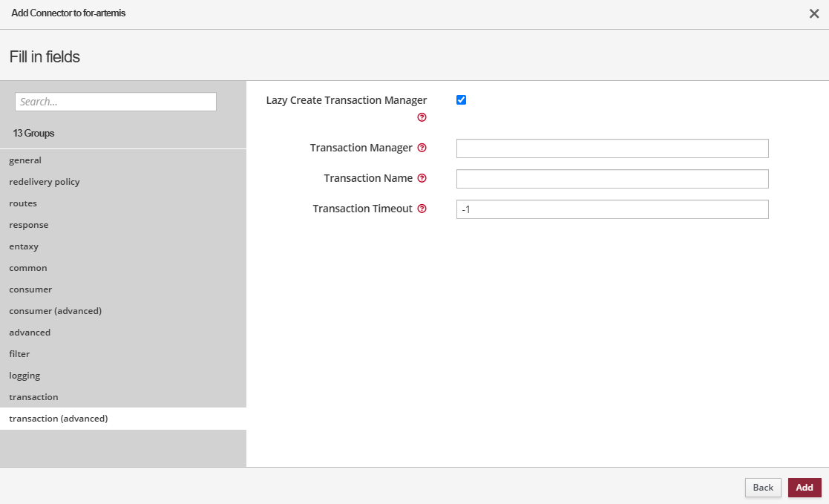This screenshot has height=504, width=829.
Task: Select the general group
Action: click(24, 160)
